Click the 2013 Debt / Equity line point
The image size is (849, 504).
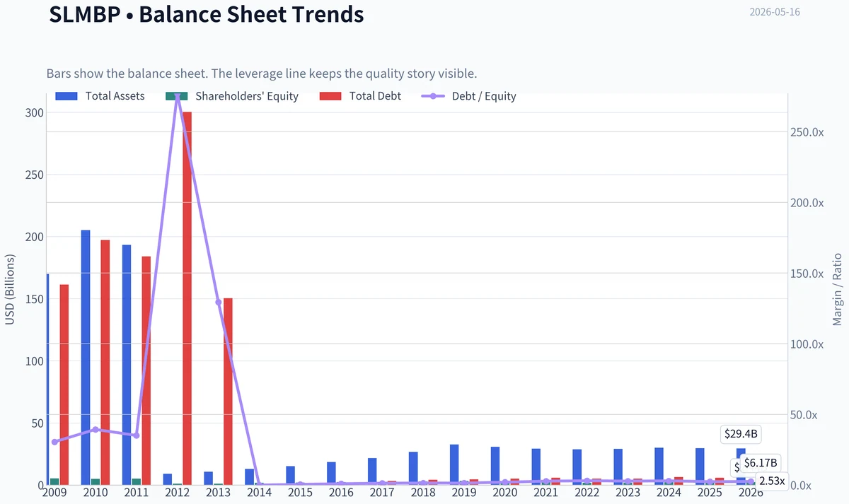tap(218, 302)
